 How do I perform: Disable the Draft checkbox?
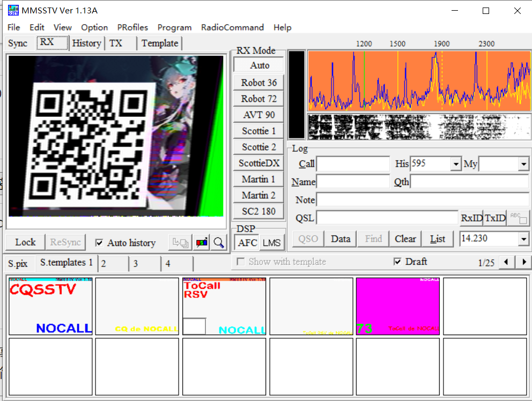(x=397, y=262)
